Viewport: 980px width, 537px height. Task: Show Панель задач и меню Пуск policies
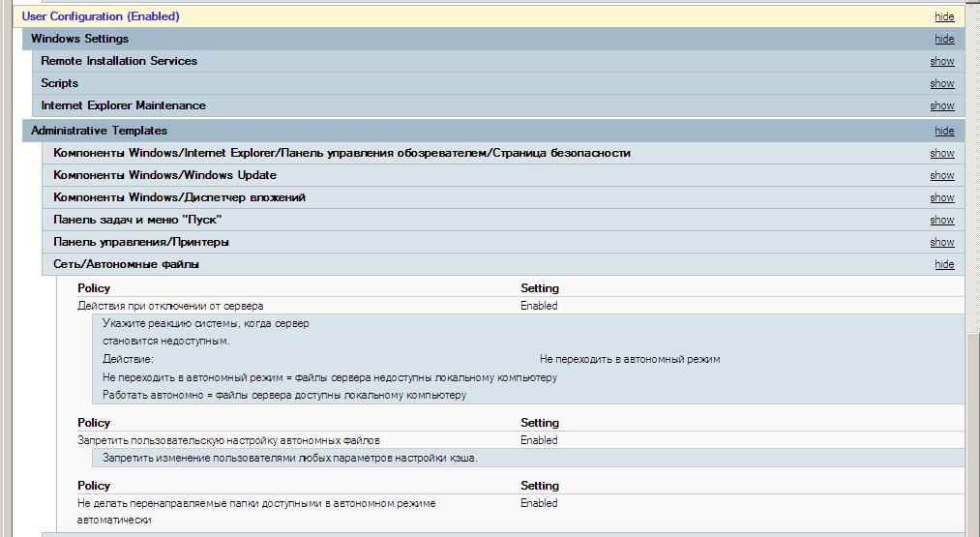[942, 220]
